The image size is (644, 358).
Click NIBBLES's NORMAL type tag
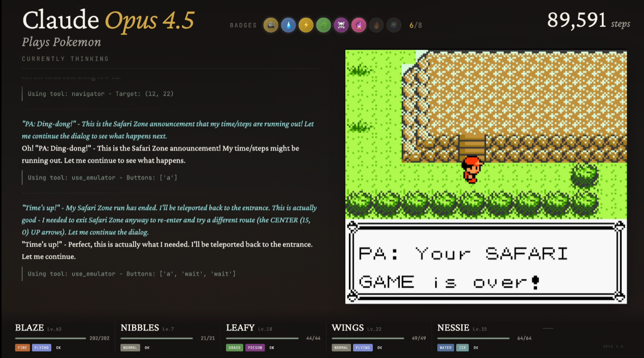(131, 348)
